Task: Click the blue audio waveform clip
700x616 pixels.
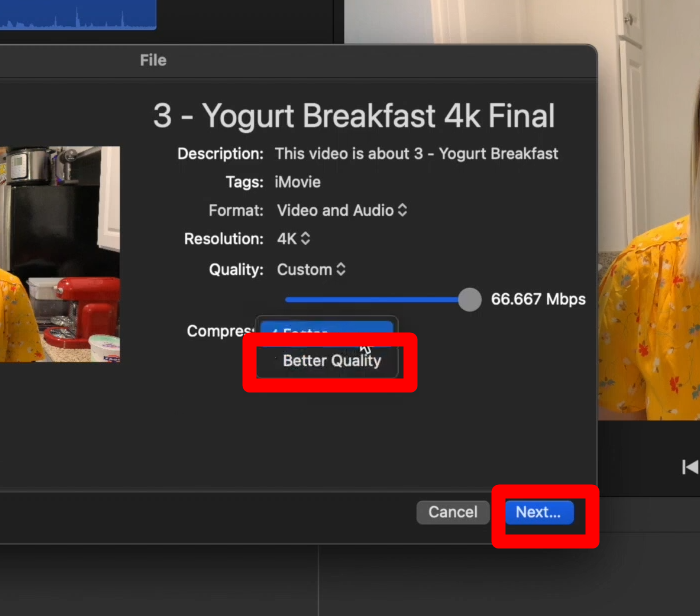Action: pyautogui.click(x=78, y=15)
